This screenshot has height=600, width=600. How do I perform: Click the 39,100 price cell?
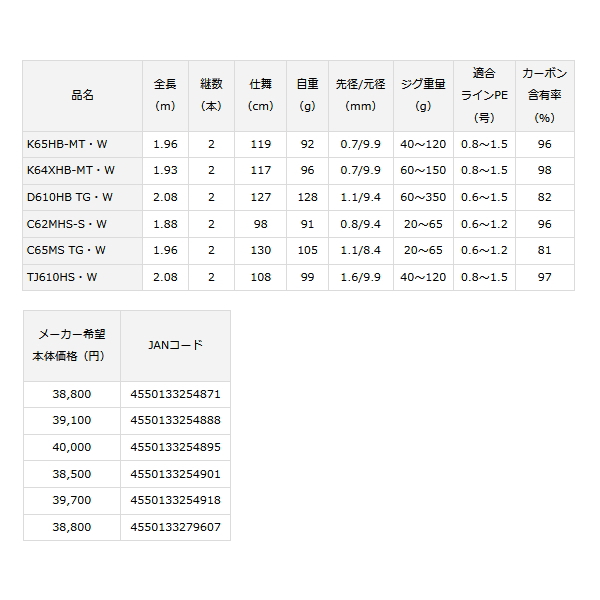tap(70, 421)
